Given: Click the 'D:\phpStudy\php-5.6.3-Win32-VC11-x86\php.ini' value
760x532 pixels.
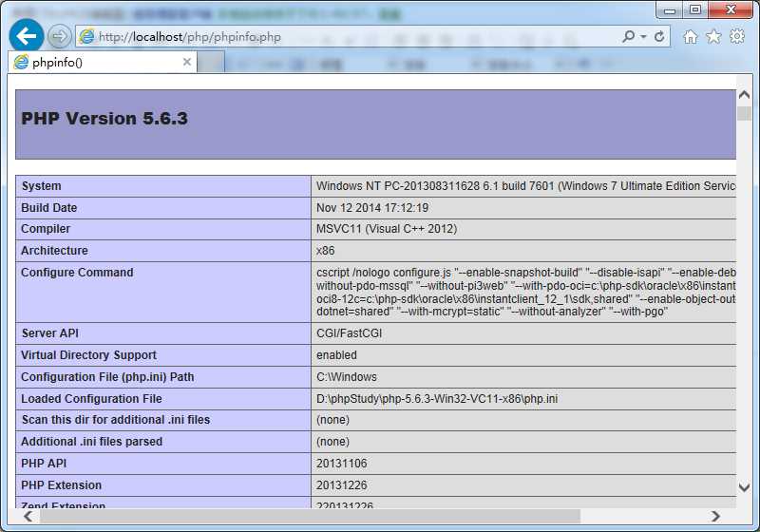Looking at the screenshot, I should (x=437, y=399).
